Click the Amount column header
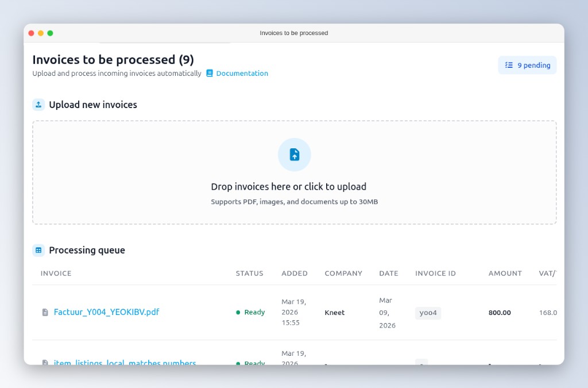 [505, 274]
